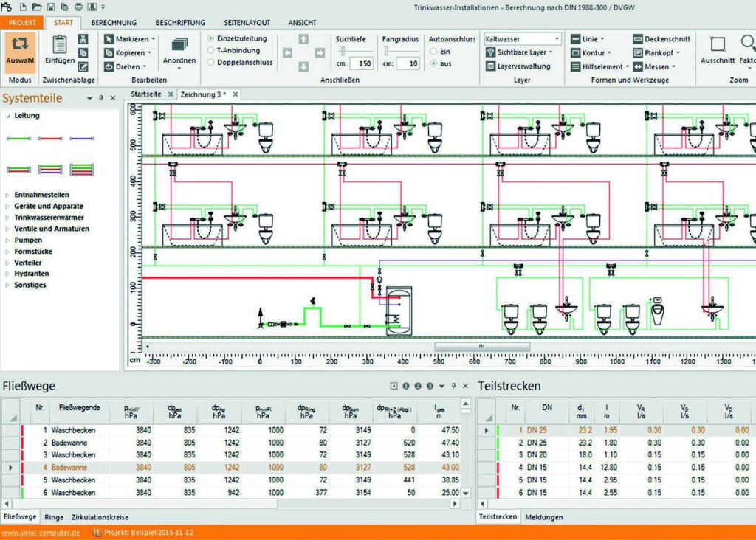Image resolution: width=756 pixels, height=540 pixels.
Task: Open the BESCHRIFTUNG ribbon tab
Action: click(x=180, y=23)
